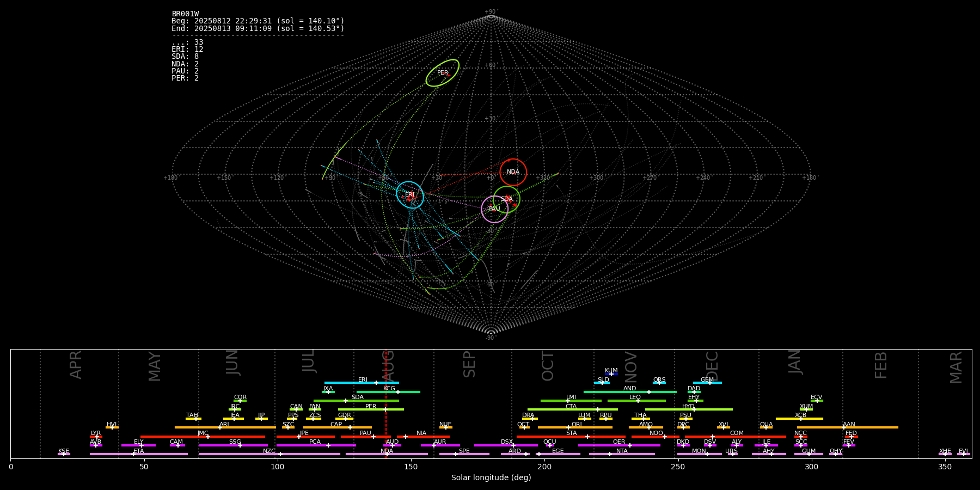The image size is (980, 490).
Task: Click the KSE activity bar
Action: (x=64, y=454)
